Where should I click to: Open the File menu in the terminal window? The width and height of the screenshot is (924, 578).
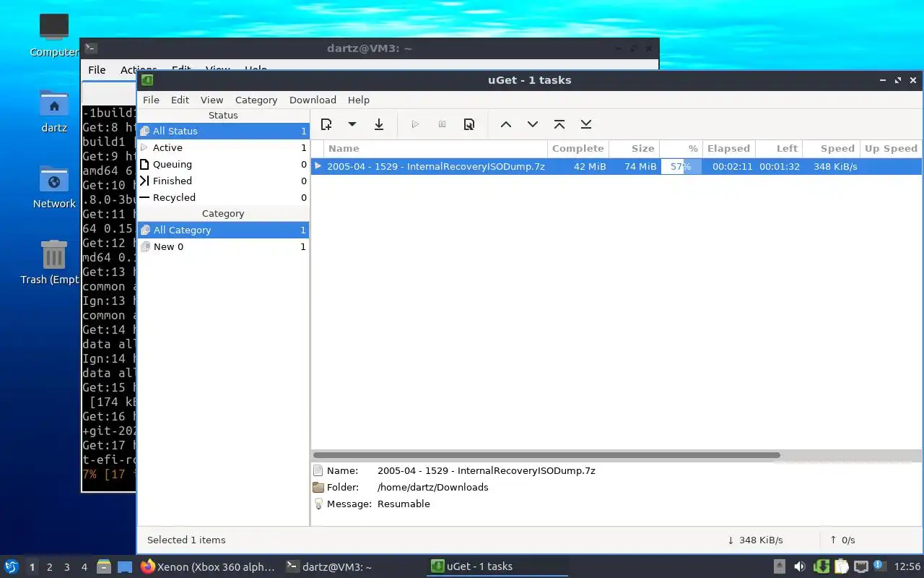pos(97,69)
